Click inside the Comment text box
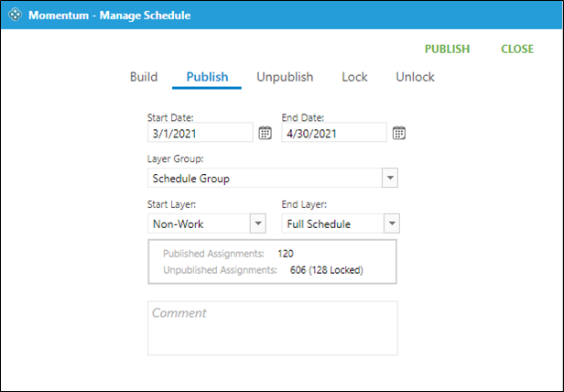The height and width of the screenshot is (392, 564). pos(273,328)
